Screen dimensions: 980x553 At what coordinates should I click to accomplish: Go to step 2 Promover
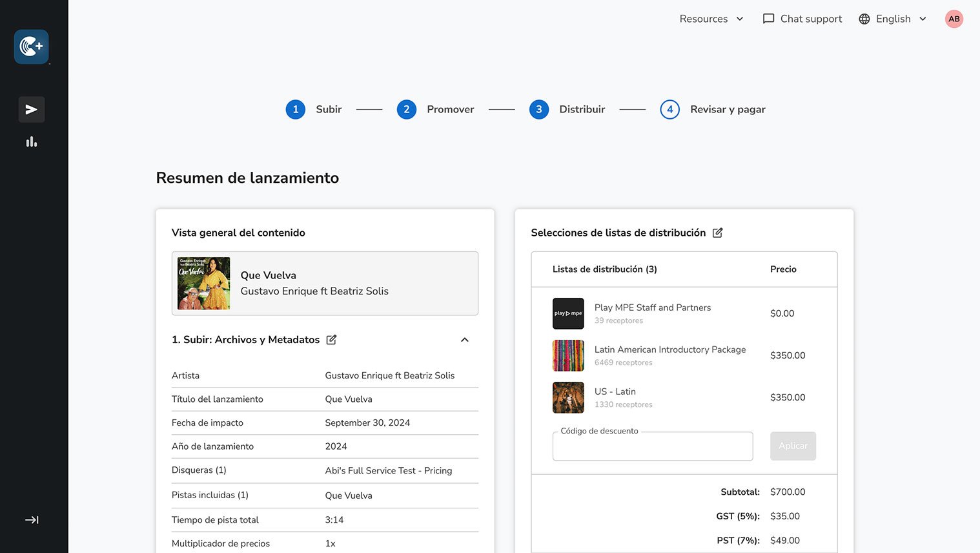tap(407, 109)
